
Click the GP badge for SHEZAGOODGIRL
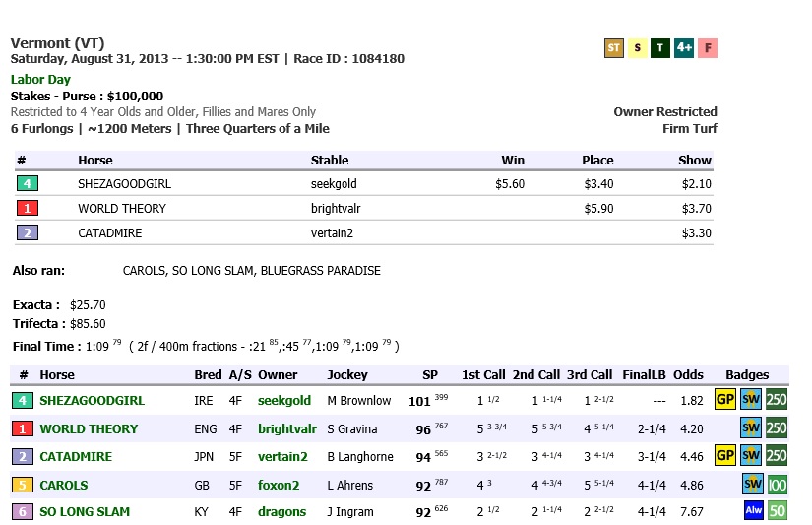point(725,400)
